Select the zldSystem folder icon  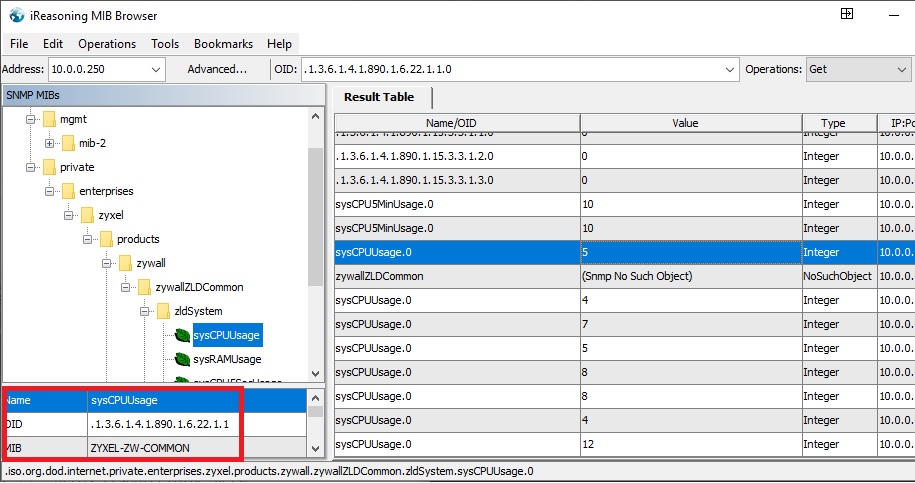tap(164, 311)
